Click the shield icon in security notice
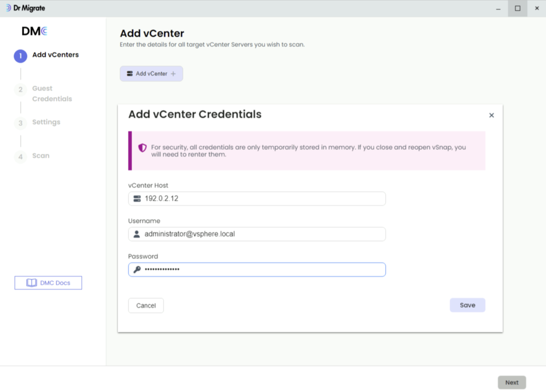The width and height of the screenshot is (546, 392). (x=142, y=148)
